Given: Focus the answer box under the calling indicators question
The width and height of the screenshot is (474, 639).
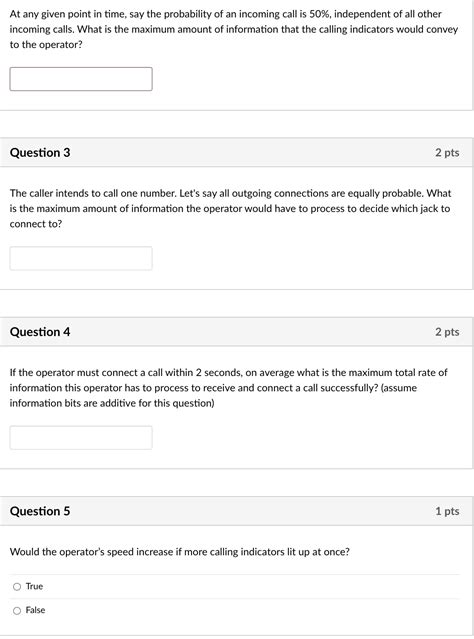Looking at the screenshot, I should click(81, 79).
